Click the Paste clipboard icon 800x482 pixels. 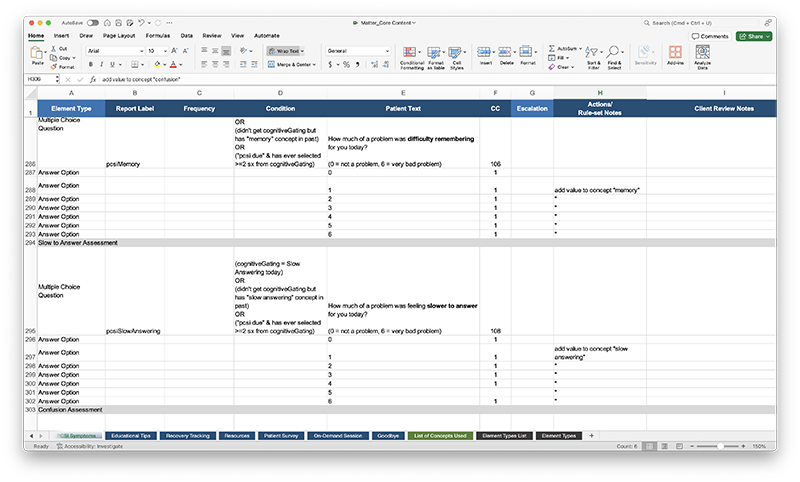click(x=37, y=53)
